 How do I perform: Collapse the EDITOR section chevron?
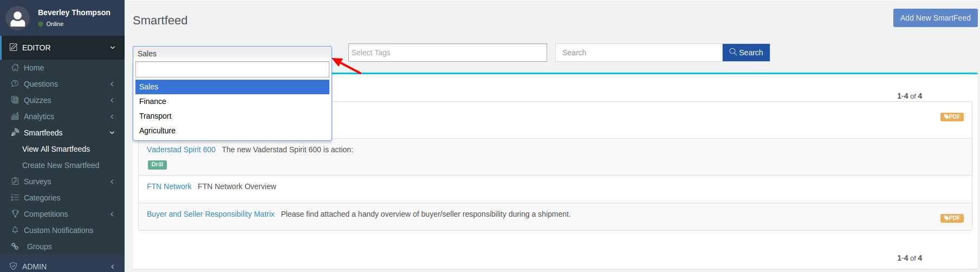(113, 48)
